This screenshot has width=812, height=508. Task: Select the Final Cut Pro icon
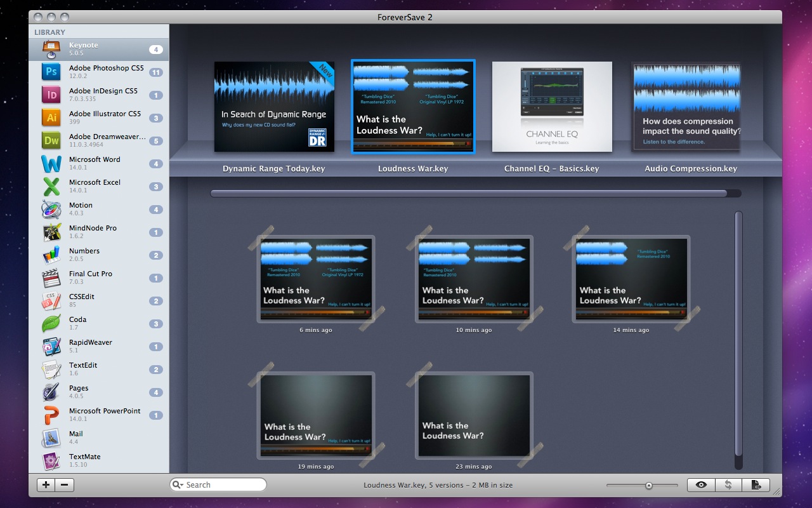(x=51, y=277)
